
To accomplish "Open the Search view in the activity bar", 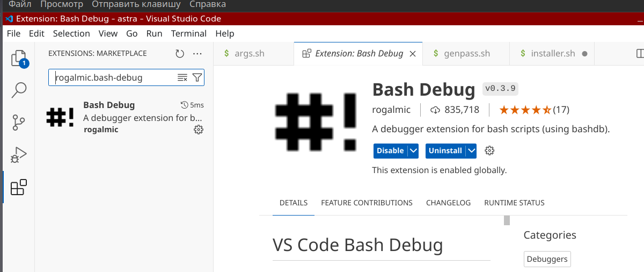I will [x=19, y=90].
